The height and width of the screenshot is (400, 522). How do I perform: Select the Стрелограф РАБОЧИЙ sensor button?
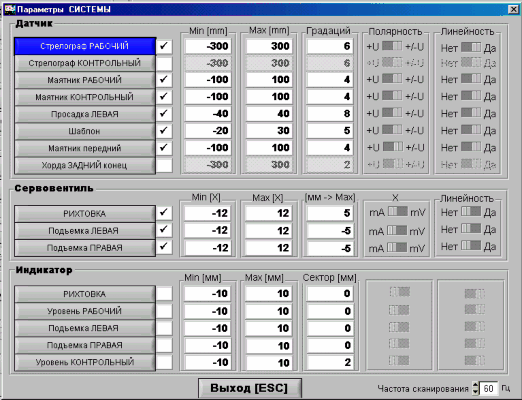[x=85, y=46]
